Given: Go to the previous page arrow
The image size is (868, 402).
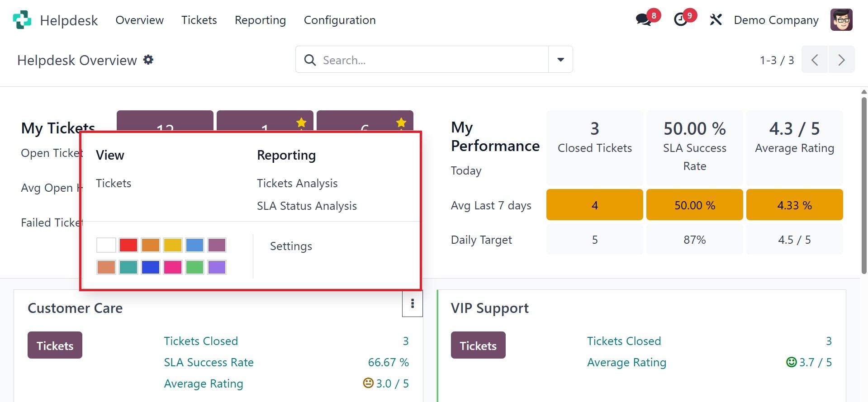Looking at the screenshot, I should tap(815, 60).
